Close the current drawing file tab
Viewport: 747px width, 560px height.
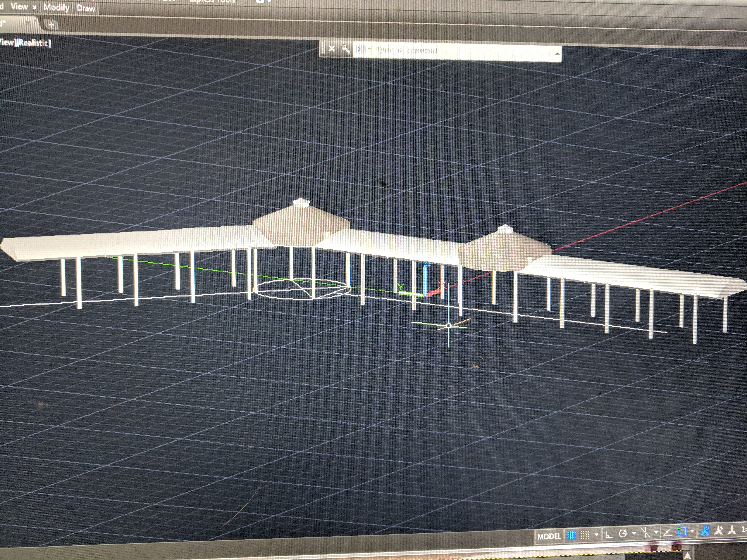[28, 23]
